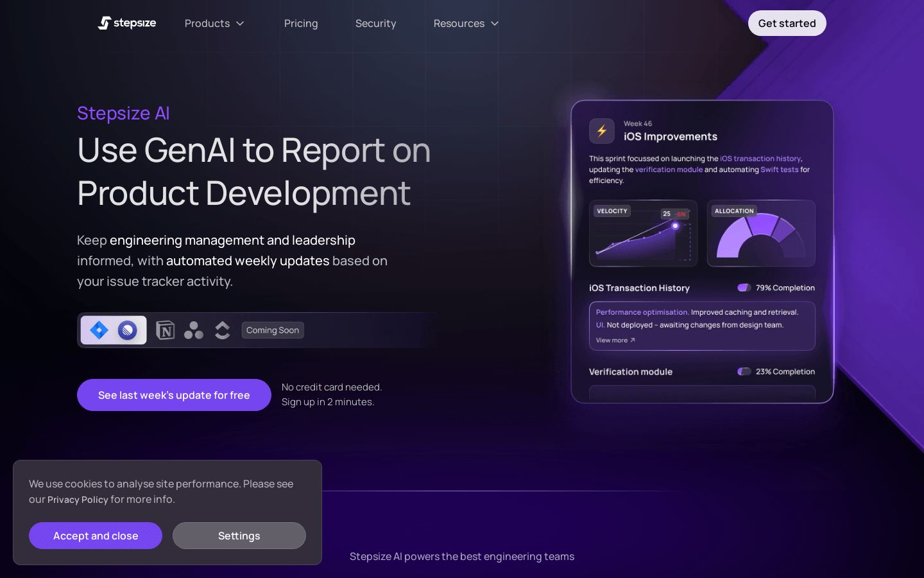Image resolution: width=924 pixels, height=578 pixels.
Task: Select the Jira integration icon
Action: coord(99,330)
